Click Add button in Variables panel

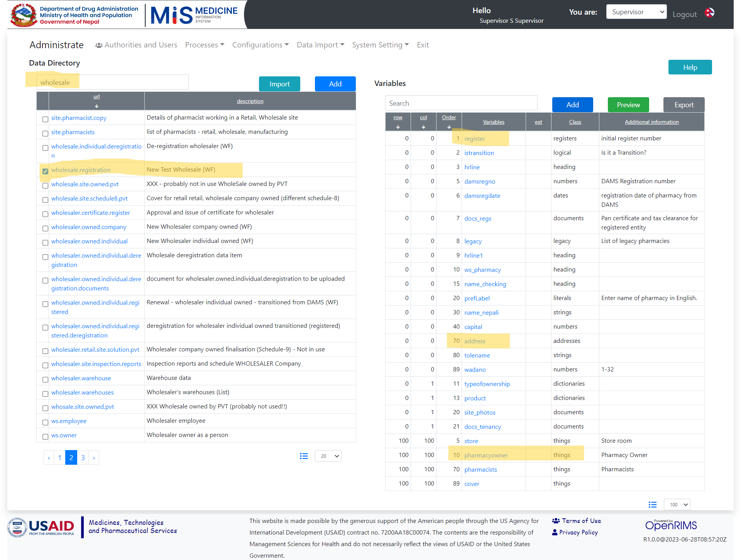(572, 105)
